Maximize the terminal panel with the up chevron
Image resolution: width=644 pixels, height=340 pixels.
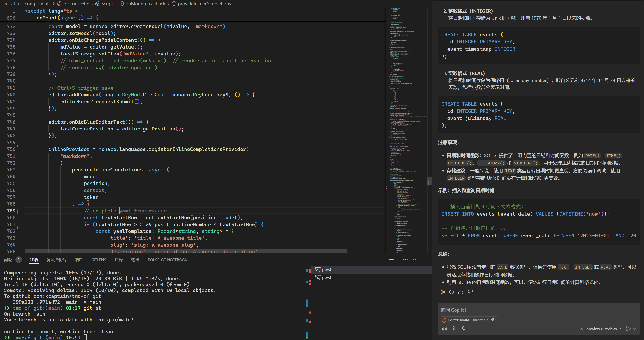[415, 260]
